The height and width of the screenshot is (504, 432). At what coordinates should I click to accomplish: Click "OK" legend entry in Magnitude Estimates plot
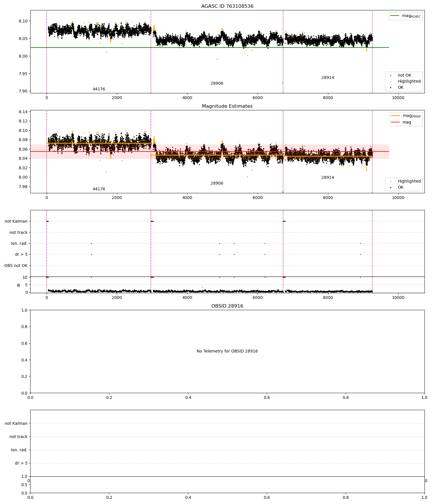pyautogui.click(x=401, y=187)
